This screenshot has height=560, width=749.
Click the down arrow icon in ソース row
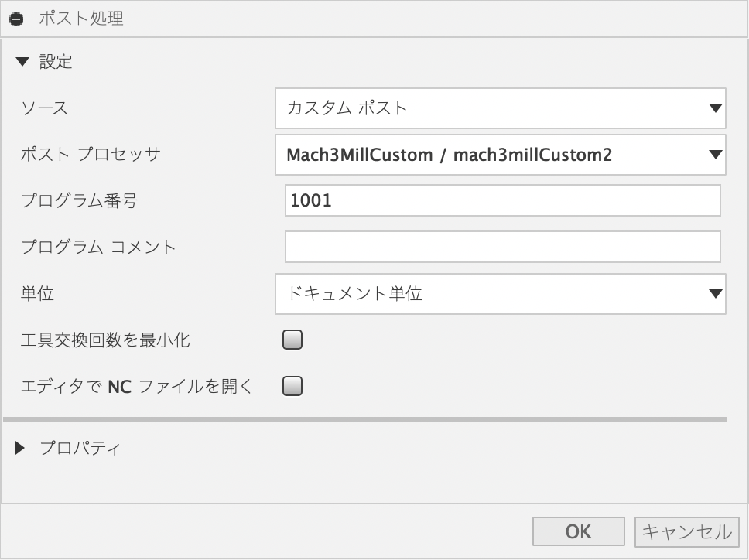pyautogui.click(x=715, y=108)
